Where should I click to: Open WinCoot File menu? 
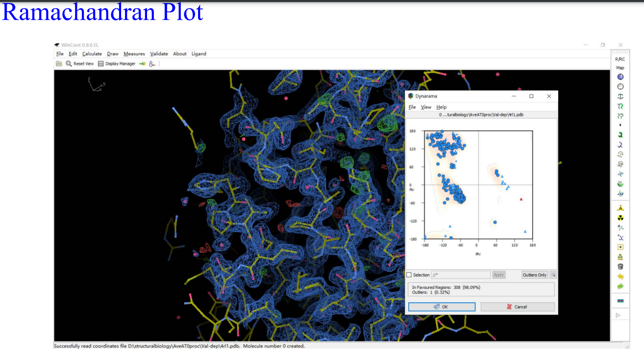click(x=60, y=54)
